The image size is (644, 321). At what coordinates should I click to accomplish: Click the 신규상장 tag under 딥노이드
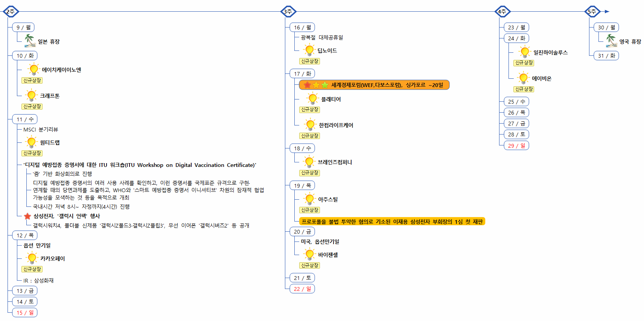tap(310, 61)
